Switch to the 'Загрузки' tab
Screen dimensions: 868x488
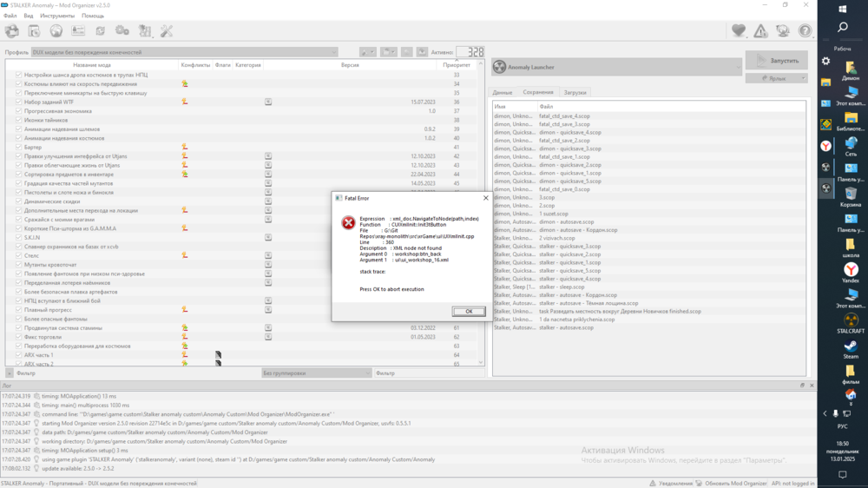575,93
